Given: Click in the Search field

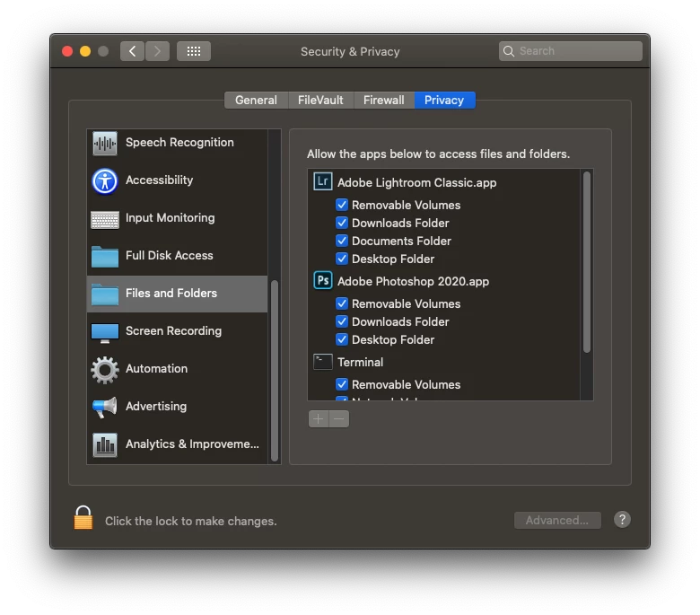Looking at the screenshot, I should (571, 51).
